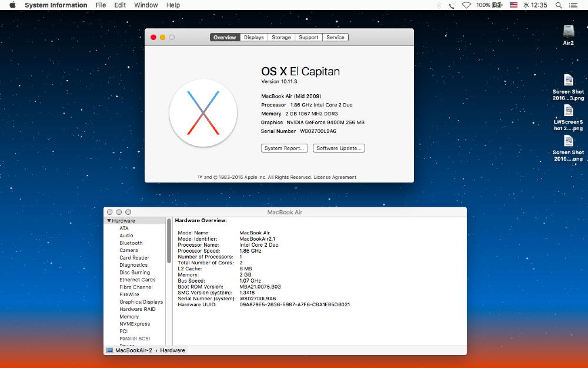The height and width of the screenshot is (368, 588).
Task: Open the Support tab
Action: coord(308,37)
